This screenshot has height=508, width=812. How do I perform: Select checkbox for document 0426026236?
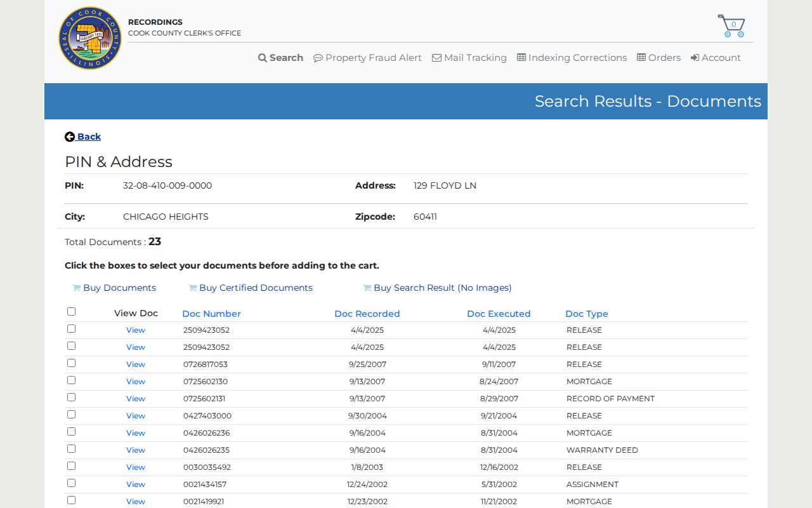[71, 432]
